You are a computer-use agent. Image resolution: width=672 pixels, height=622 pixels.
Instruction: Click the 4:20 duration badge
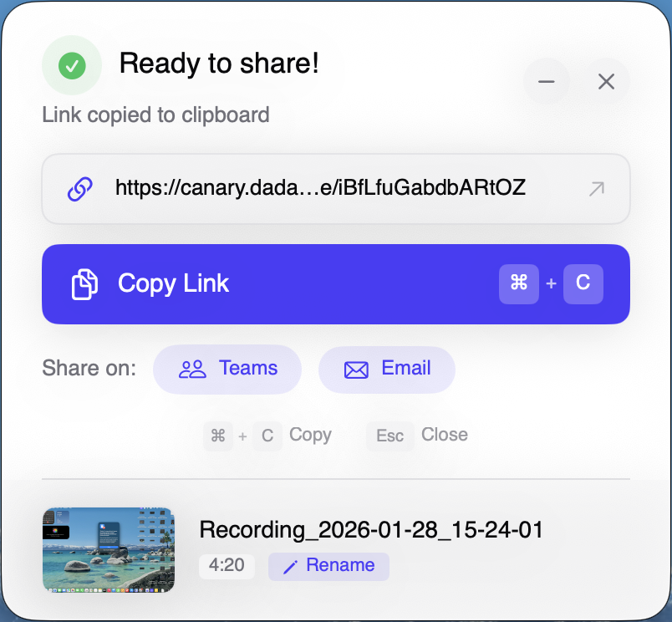tap(227, 566)
